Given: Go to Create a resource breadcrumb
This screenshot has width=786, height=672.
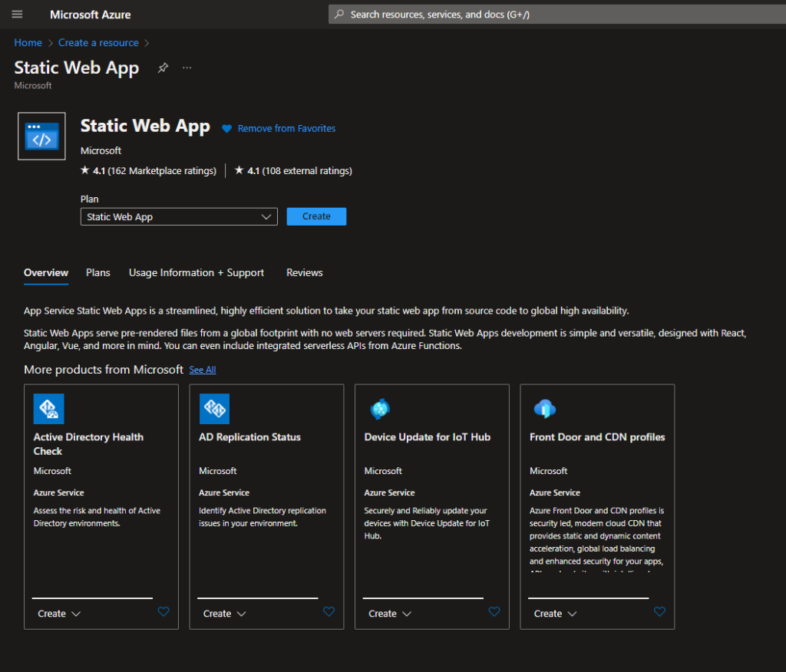Looking at the screenshot, I should [x=98, y=43].
